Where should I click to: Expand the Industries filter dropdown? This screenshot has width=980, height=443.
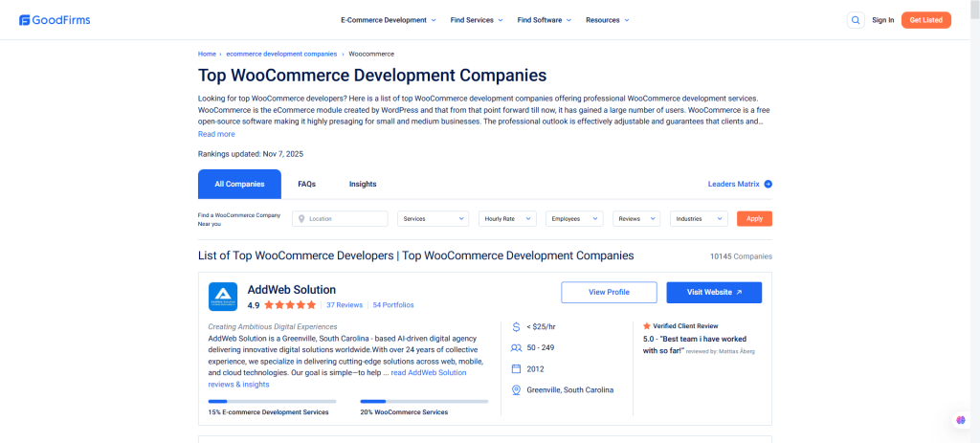[699, 219]
